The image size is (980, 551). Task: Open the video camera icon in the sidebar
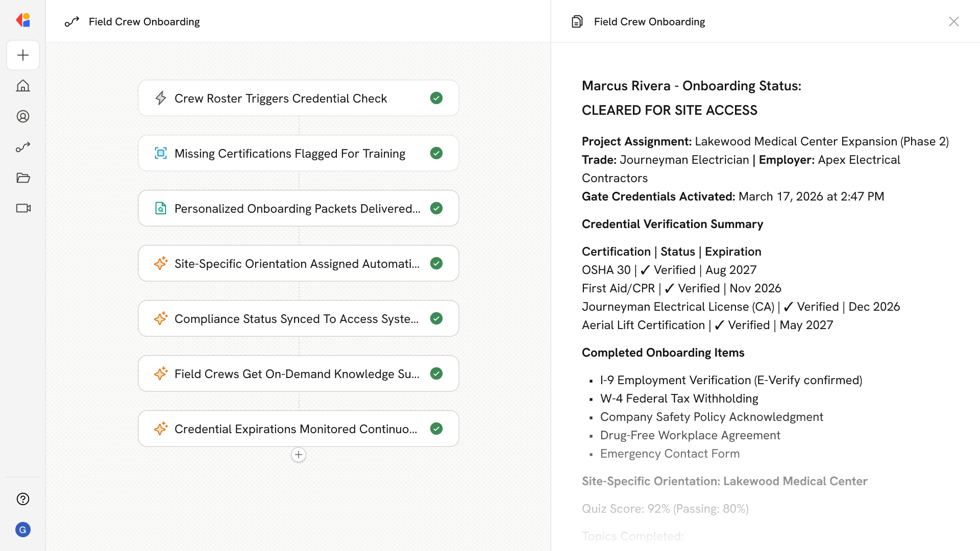[23, 208]
